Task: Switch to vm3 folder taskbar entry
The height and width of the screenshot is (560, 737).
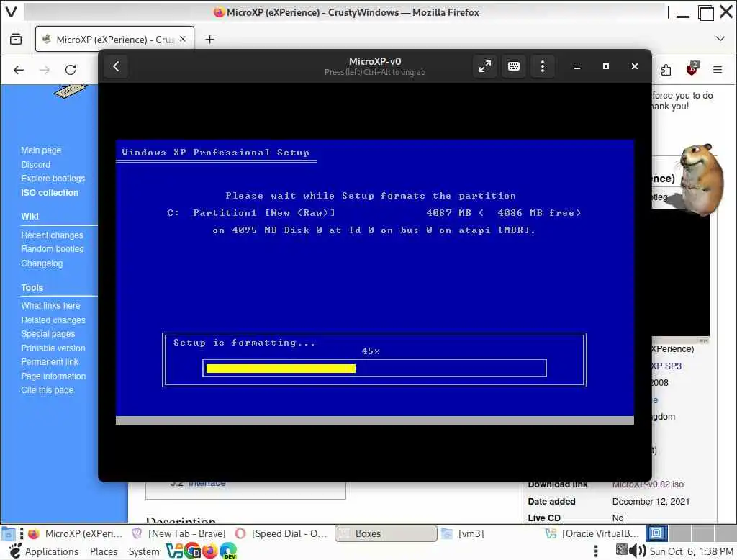Action: click(x=489, y=533)
